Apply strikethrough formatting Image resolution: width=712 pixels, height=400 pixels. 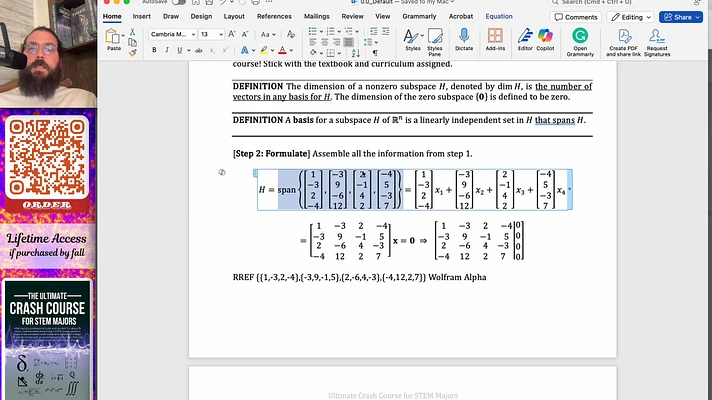tap(198, 50)
